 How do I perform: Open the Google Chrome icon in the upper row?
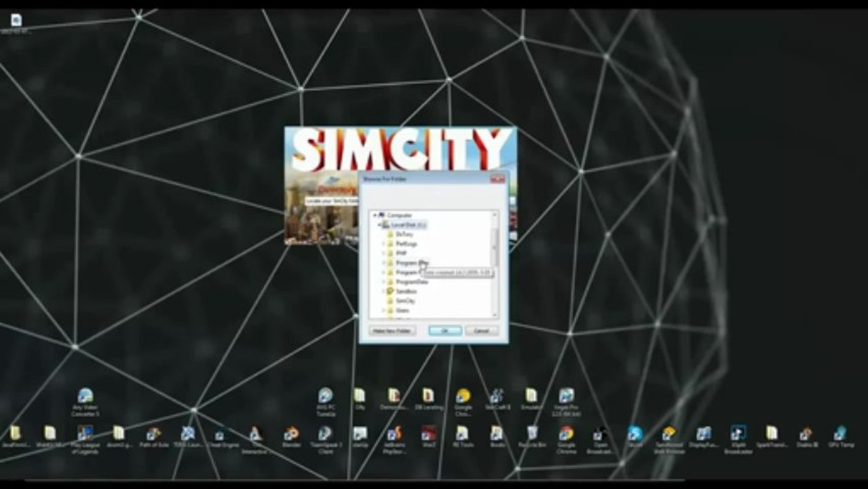(x=463, y=401)
